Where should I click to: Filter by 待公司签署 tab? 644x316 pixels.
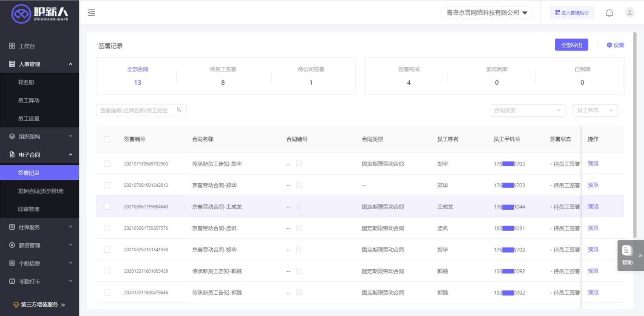(x=311, y=76)
